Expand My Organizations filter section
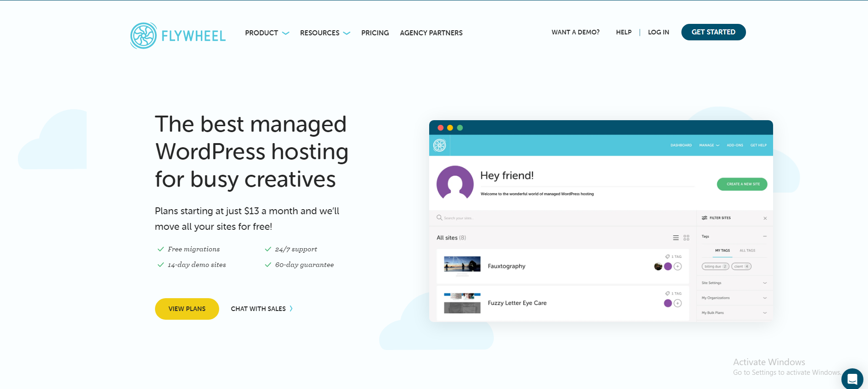 [764, 298]
